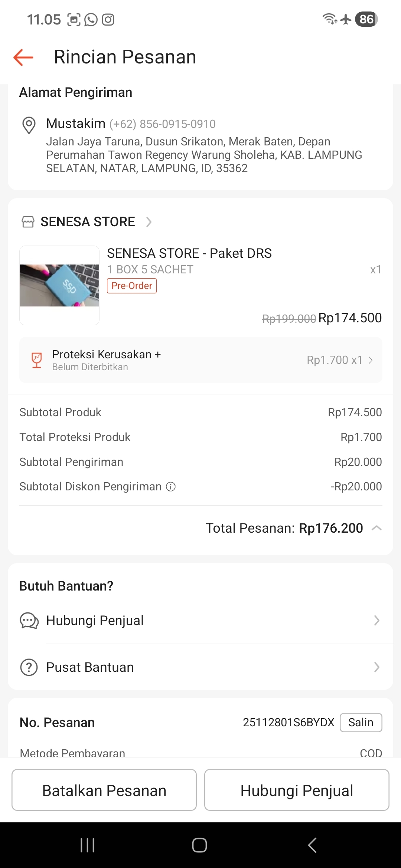Open store page via SENESA STORE chevron

149,222
